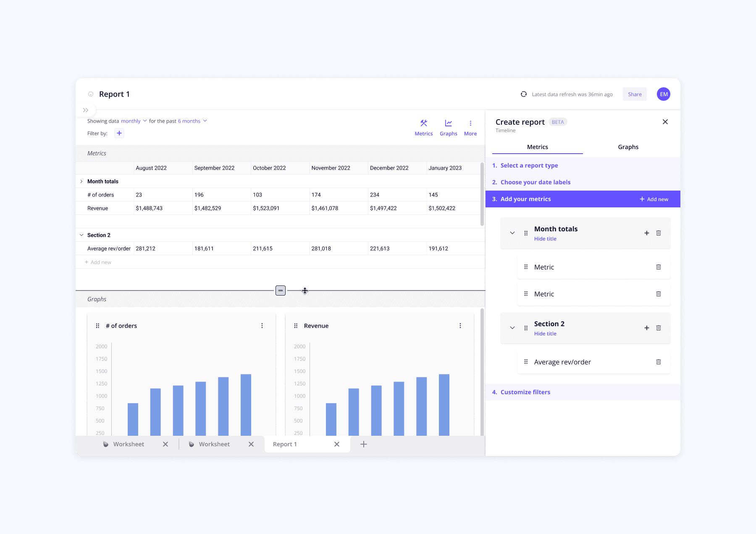Open the monthly frequency dropdown
The height and width of the screenshot is (534, 756).
pos(134,121)
